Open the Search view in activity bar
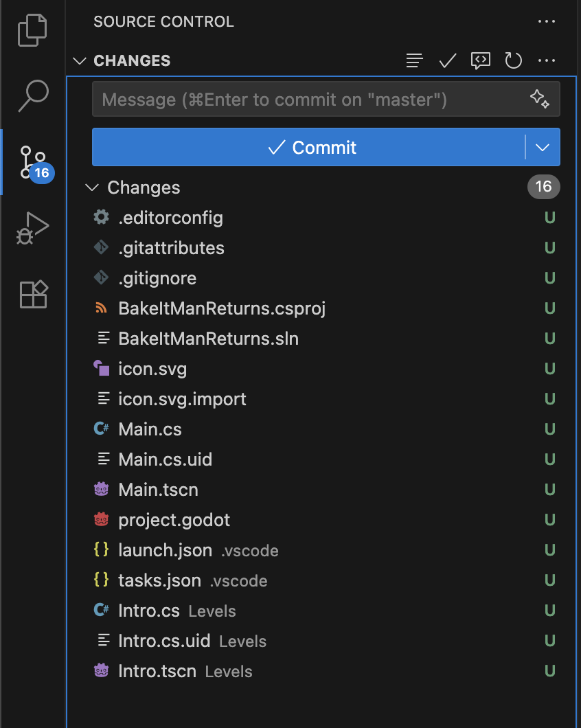Screen dimensions: 581x728 pos(33,95)
